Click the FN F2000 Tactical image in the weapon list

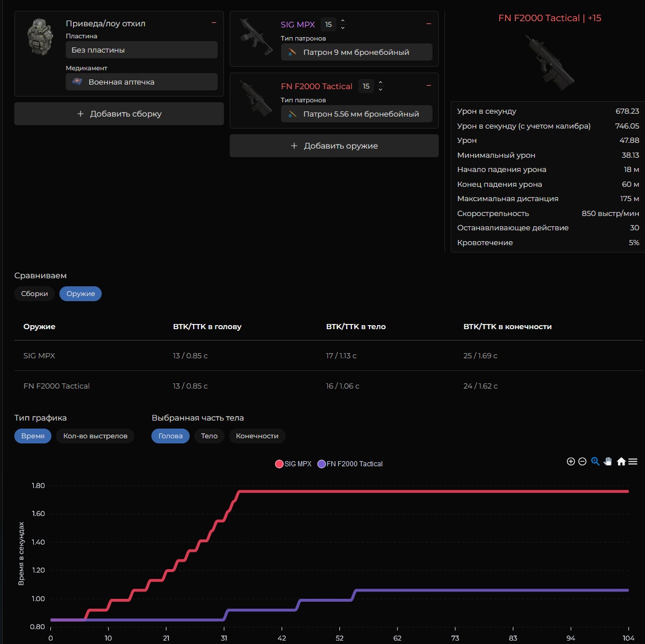(257, 98)
